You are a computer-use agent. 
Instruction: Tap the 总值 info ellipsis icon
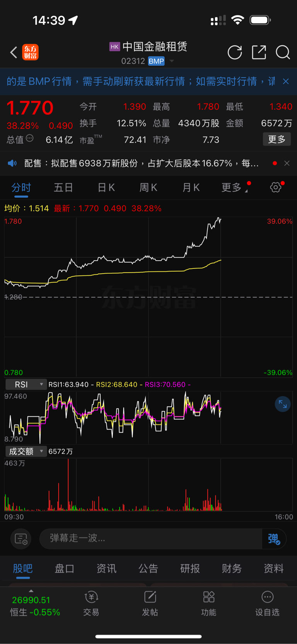30,138
